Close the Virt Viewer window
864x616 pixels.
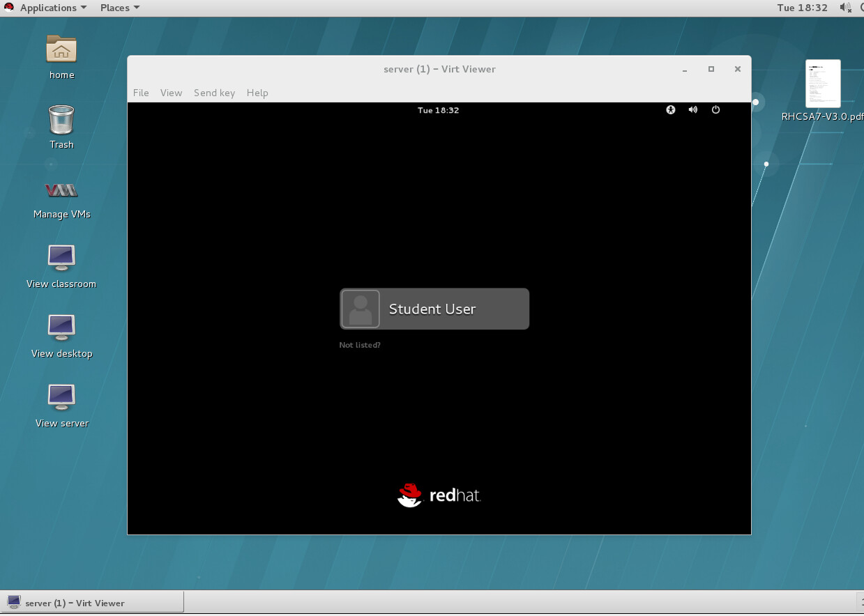[737, 69]
